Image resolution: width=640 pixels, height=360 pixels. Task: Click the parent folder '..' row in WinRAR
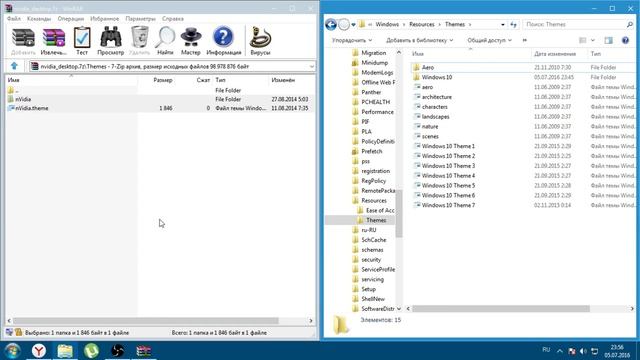click(x=16, y=90)
